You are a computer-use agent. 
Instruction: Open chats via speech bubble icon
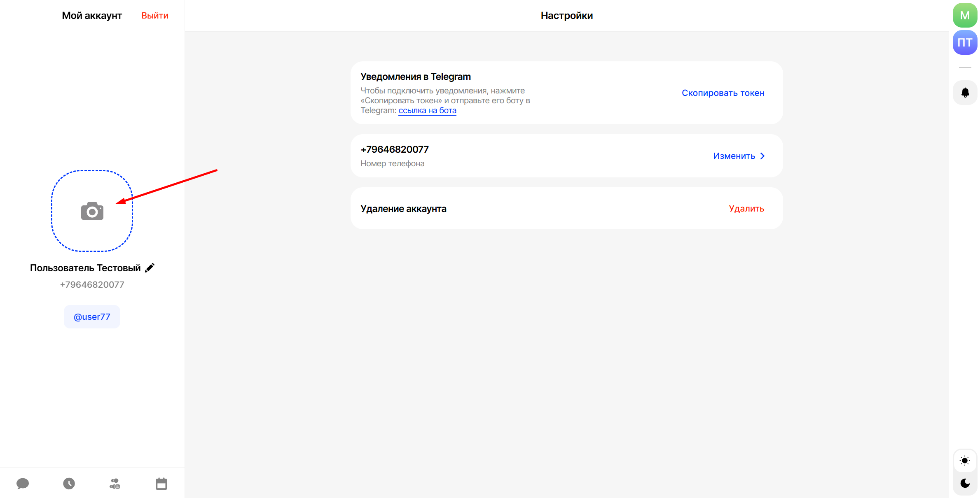[x=23, y=483]
